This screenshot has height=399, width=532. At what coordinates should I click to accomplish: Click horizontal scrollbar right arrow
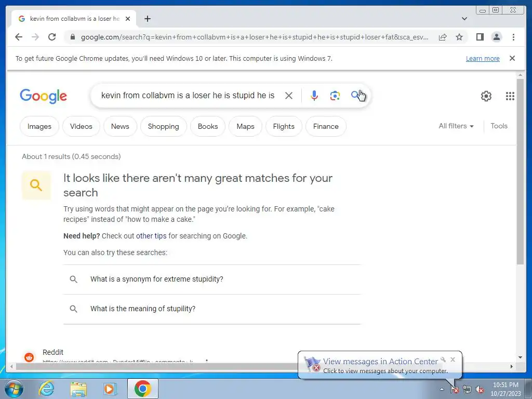[x=512, y=366]
